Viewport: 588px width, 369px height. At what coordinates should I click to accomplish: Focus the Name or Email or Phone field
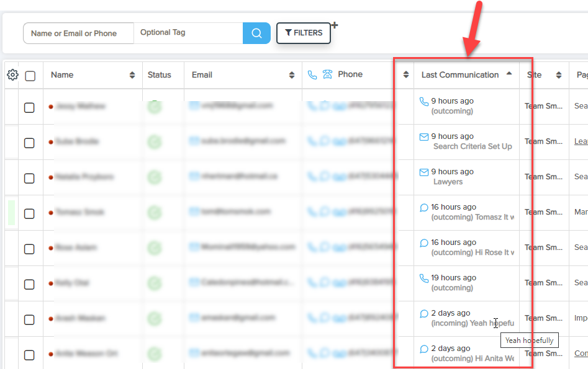pyautogui.click(x=78, y=33)
